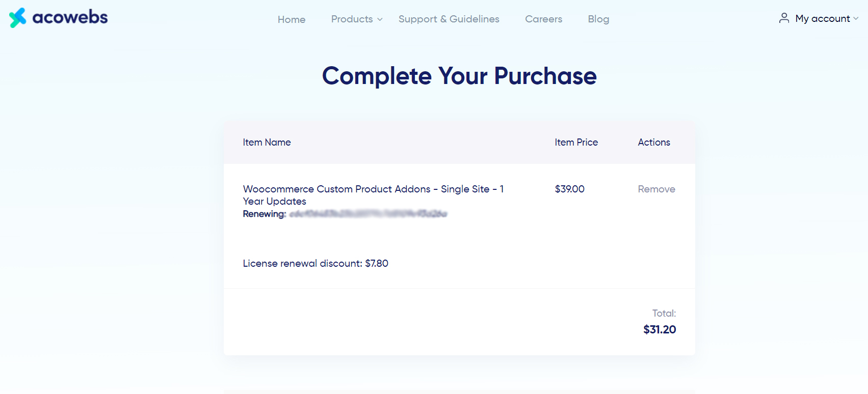This screenshot has width=868, height=394.
Task: Click the user profile icon
Action: pos(784,18)
